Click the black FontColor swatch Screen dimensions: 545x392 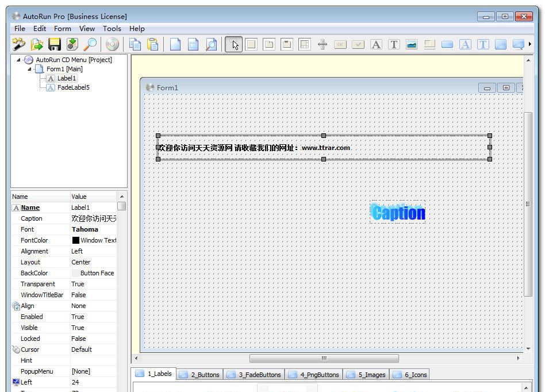(75, 240)
